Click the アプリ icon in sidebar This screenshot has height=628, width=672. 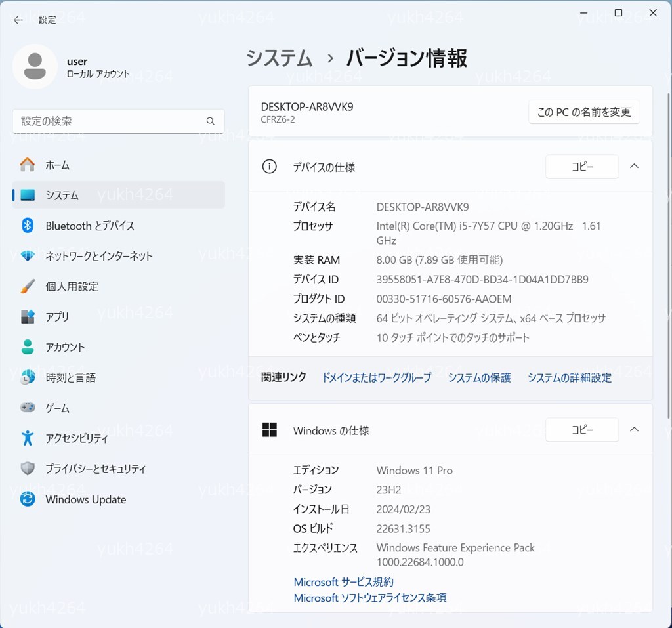28,317
